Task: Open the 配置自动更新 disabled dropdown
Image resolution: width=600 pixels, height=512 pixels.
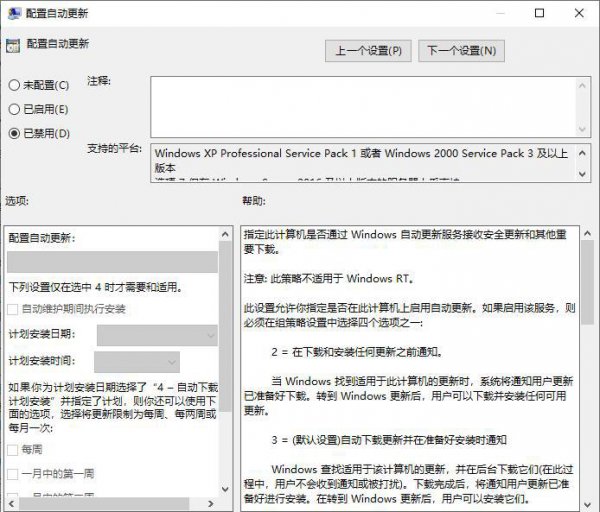Action: [112, 262]
